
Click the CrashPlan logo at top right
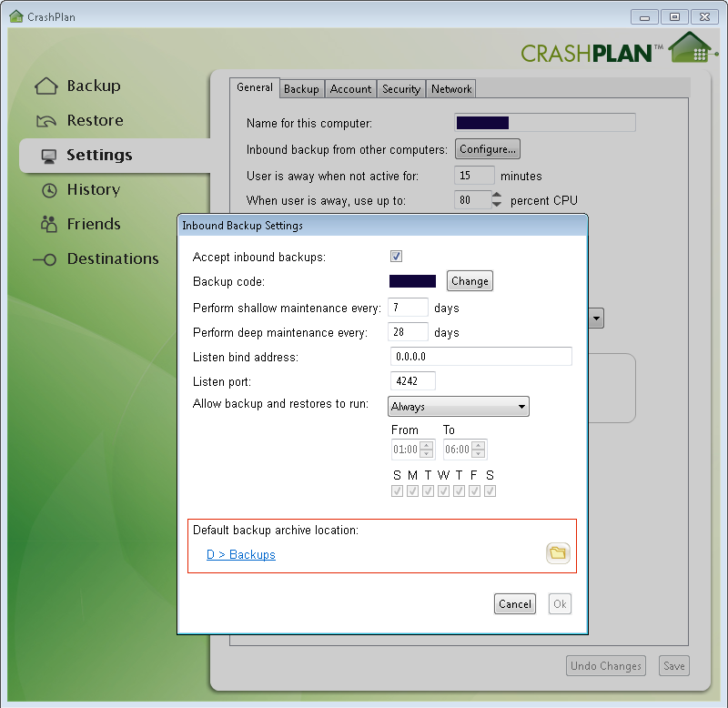619,48
